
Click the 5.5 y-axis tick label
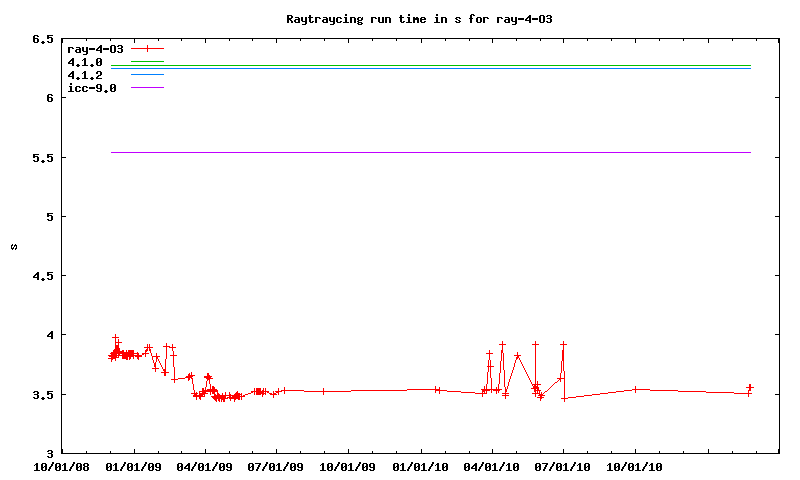(x=43, y=158)
